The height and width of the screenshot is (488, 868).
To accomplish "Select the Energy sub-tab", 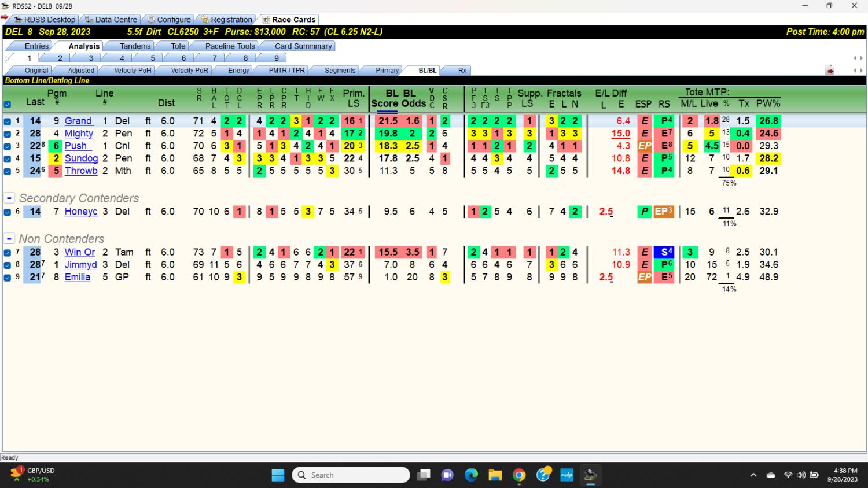I will pos(238,71).
